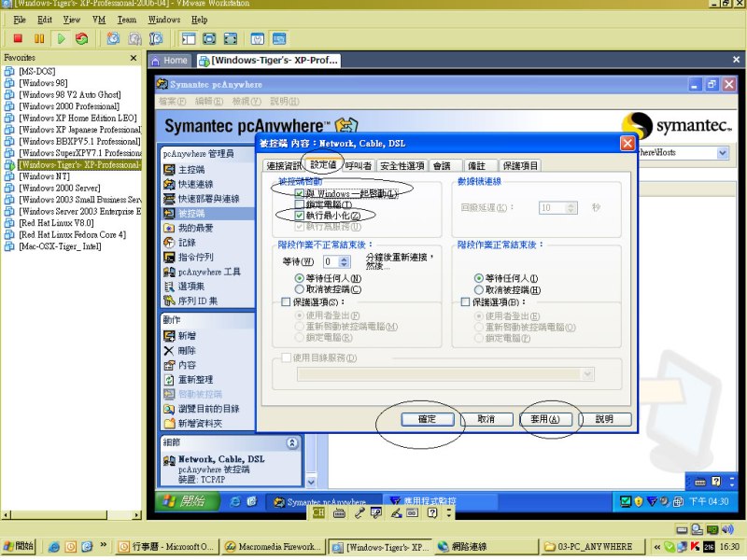This screenshot has width=747, height=560.
Task: Click the VMware Quick Switch toolbar icon
Action: tap(231, 38)
